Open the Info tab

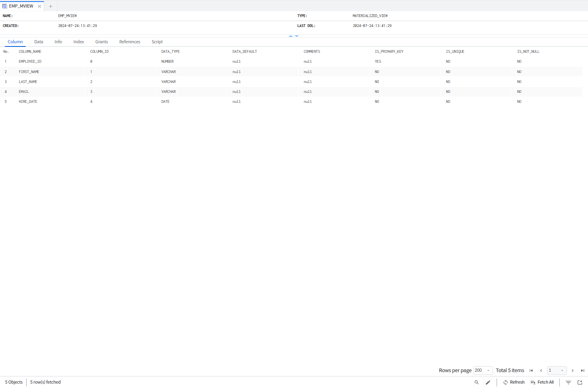point(58,42)
